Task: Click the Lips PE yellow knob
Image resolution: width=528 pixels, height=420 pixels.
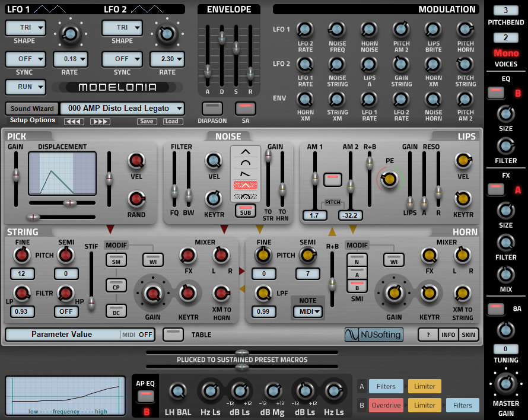Action: pos(389,179)
